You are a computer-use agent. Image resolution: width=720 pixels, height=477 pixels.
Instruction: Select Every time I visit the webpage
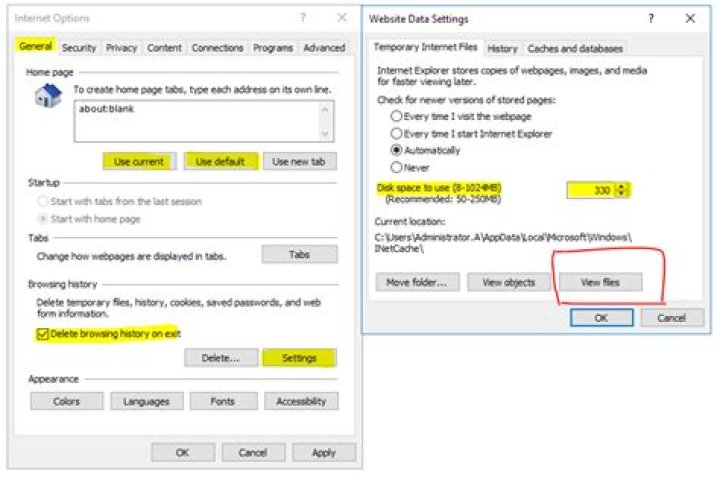tap(396, 116)
